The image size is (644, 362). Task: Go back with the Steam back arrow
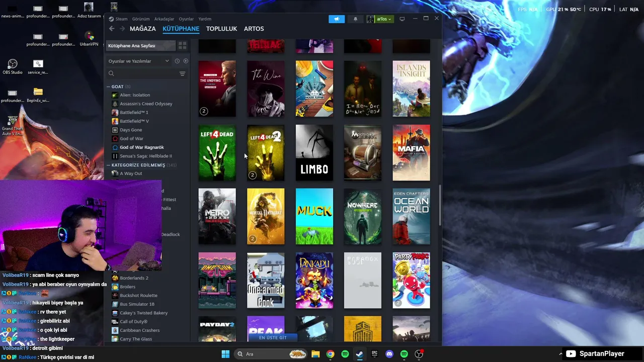pos(112,29)
